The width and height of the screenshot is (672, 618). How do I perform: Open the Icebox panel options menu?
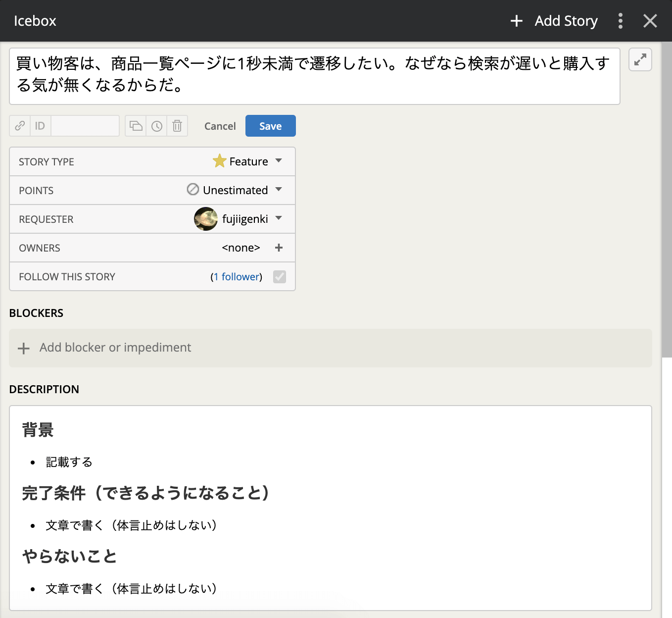(620, 21)
